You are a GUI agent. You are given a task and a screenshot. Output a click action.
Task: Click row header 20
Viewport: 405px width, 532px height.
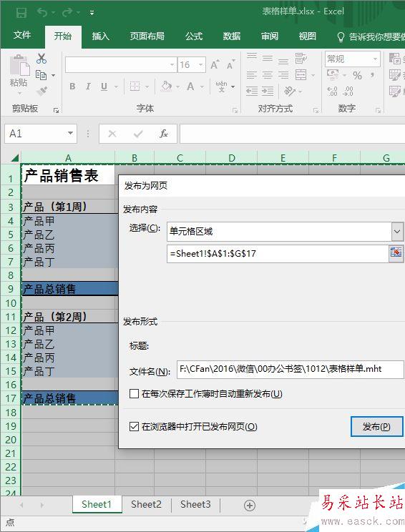[x=11, y=440]
